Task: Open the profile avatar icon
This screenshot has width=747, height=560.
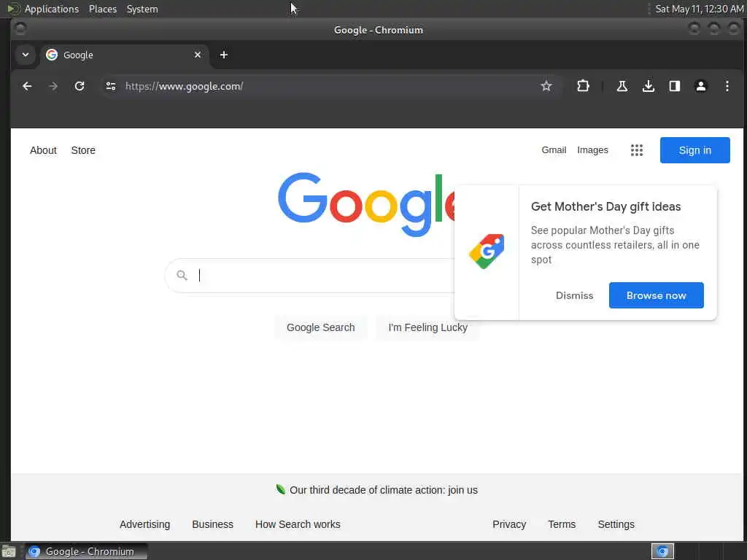Action: pos(701,86)
